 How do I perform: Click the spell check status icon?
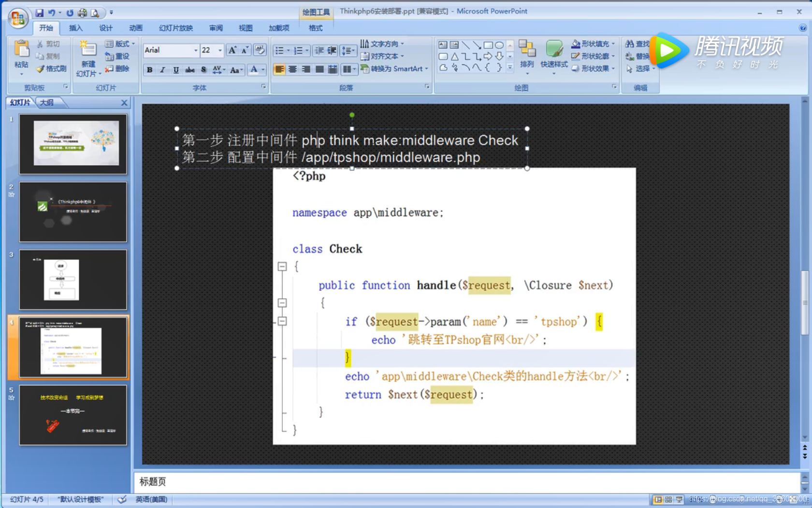coord(122,499)
